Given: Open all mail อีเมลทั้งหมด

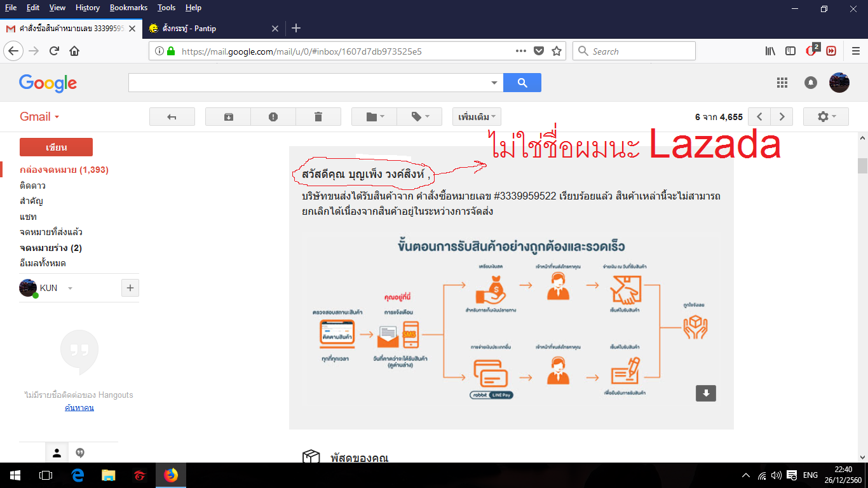Looking at the screenshot, I should tap(43, 263).
